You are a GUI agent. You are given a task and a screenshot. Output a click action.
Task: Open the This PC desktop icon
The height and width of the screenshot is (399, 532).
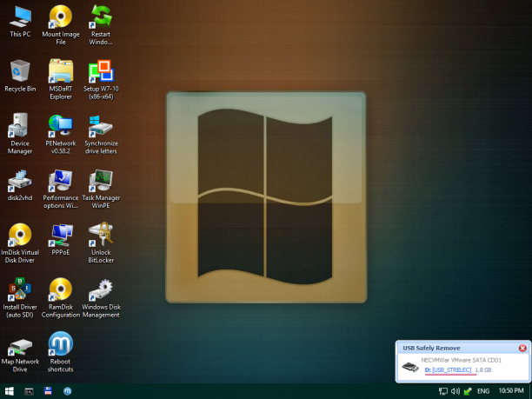coord(20,23)
